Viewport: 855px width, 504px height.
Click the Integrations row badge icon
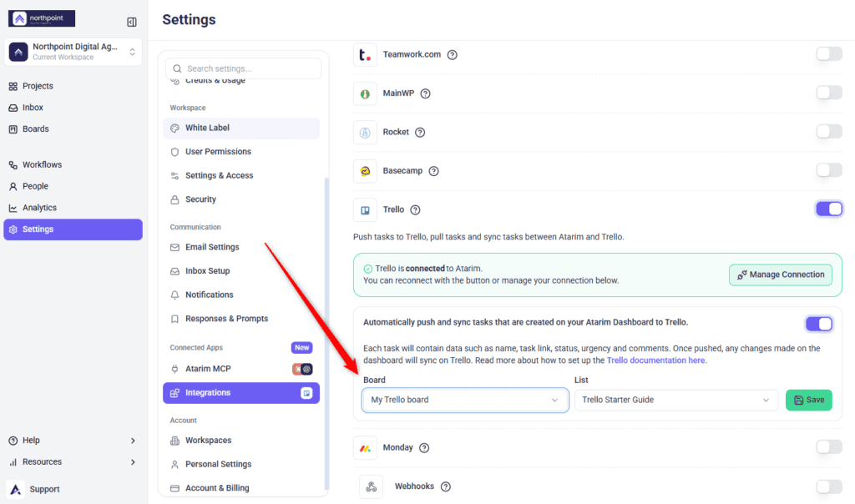tap(306, 393)
